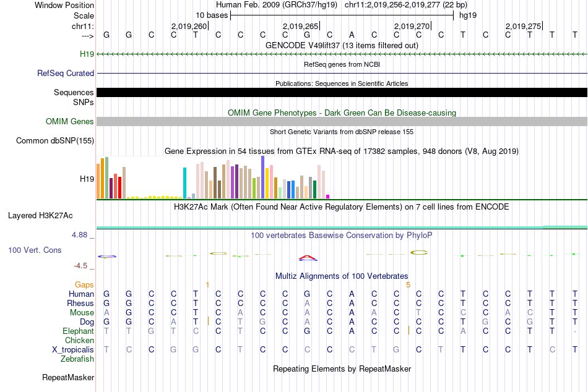The width and height of the screenshot is (588, 392).
Task: Click the Chicken alignment row label
Action: coord(79,340)
